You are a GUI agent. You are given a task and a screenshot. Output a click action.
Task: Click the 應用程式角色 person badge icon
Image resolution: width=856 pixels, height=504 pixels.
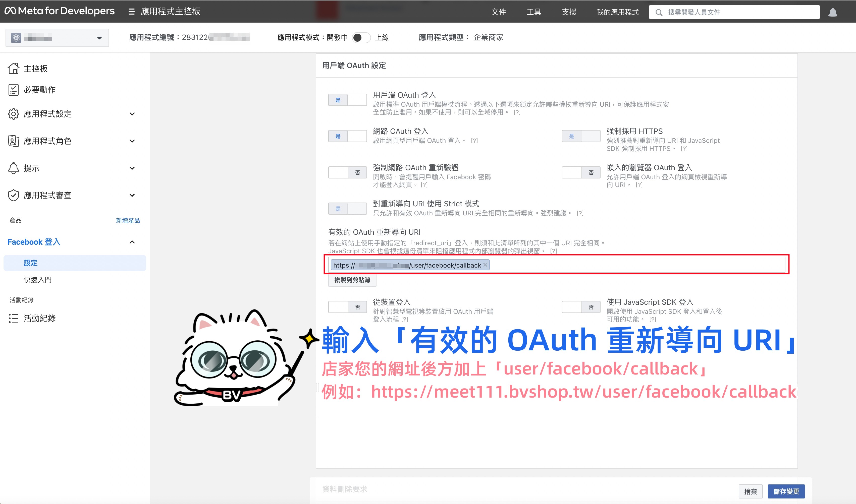coord(14,141)
